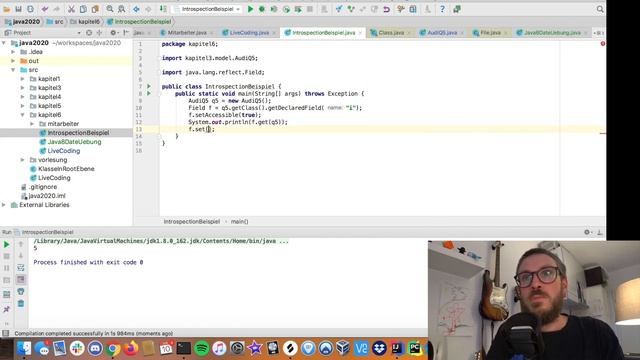Click run gutter arrow beside main method

coord(149,93)
